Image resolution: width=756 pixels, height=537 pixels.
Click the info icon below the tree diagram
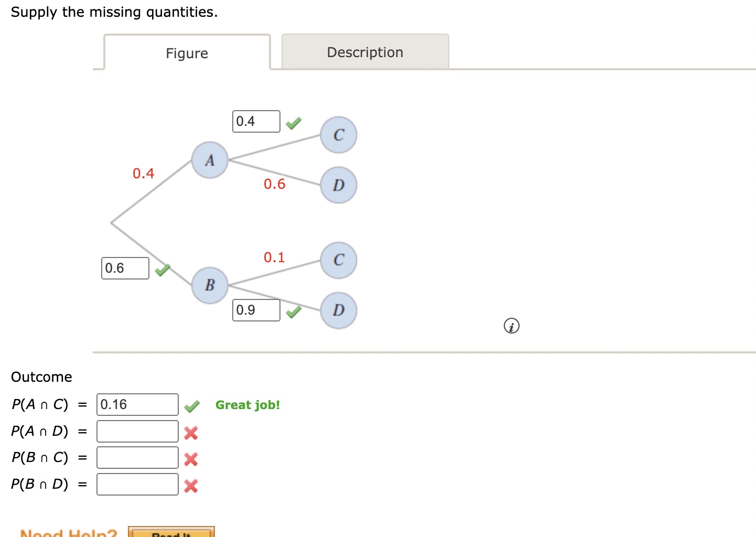pos(511,326)
